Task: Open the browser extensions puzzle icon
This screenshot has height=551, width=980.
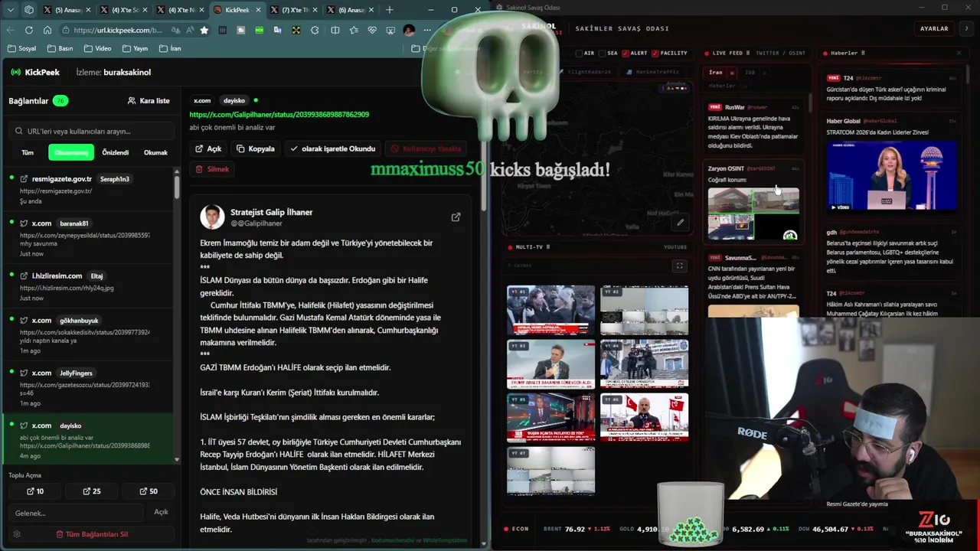Action: (315, 30)
